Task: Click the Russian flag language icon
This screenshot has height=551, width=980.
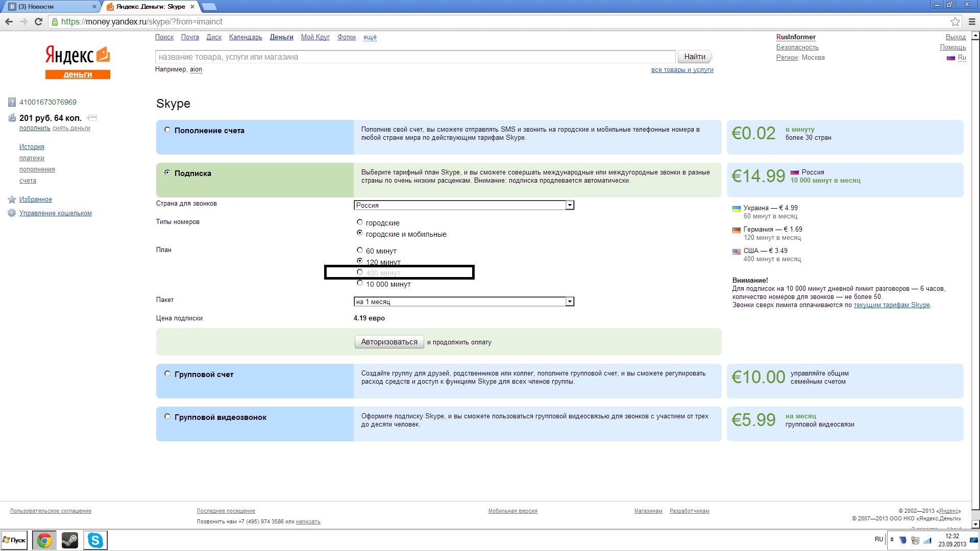Action: pyautogui.click(x=950, y=58)
